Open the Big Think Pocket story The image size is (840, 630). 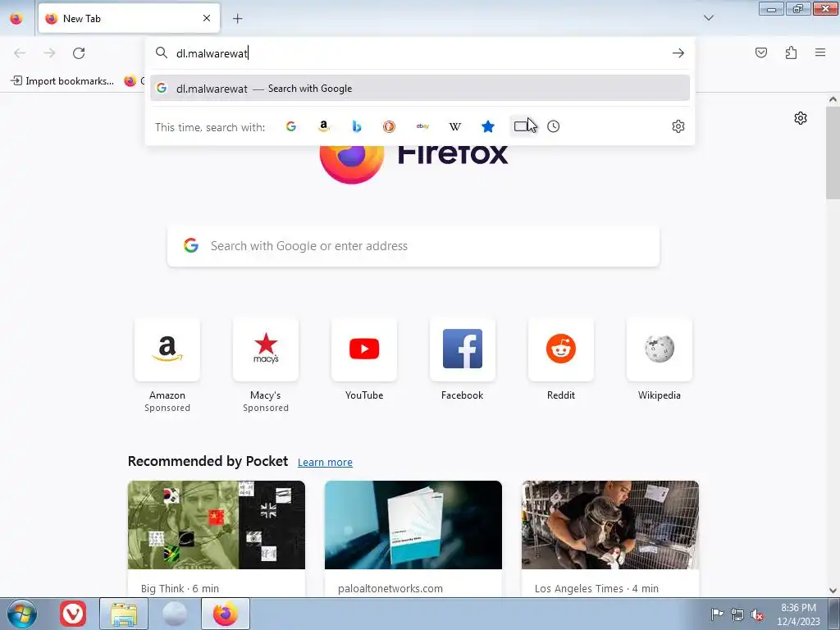[217, 538]
